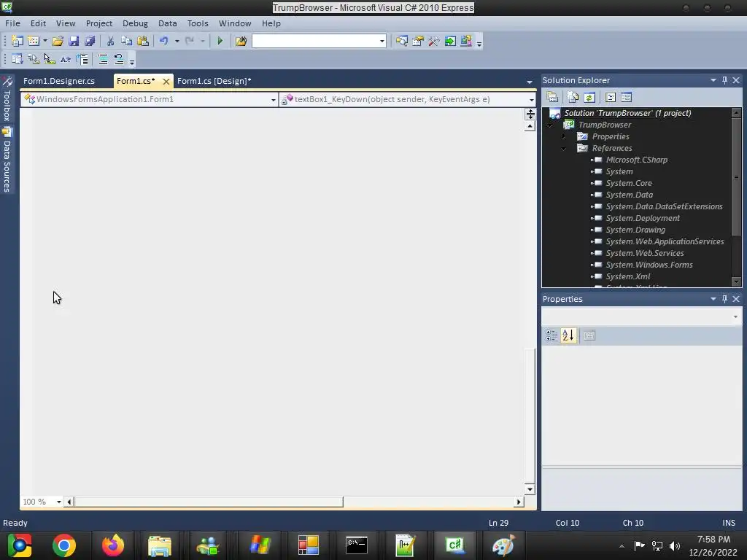Click the Uncomment Selected Lines icon
The image size is (747, 560).
[x=119, y=60]
